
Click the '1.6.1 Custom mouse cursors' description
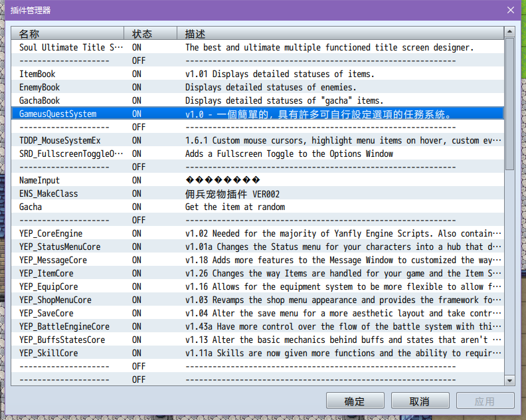coord(343,140)
